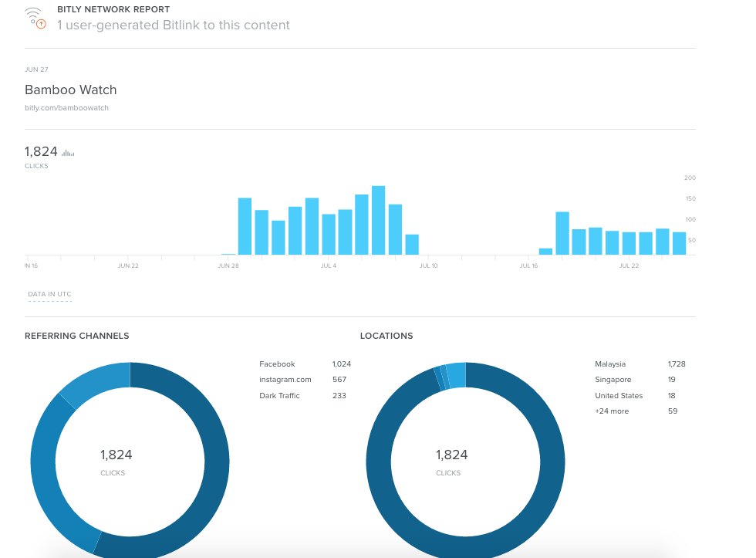Image resolution: width=756 pixels, height=558 pixels.
Task: Select Malaysia in the locations legend
Action: (610, 364)
